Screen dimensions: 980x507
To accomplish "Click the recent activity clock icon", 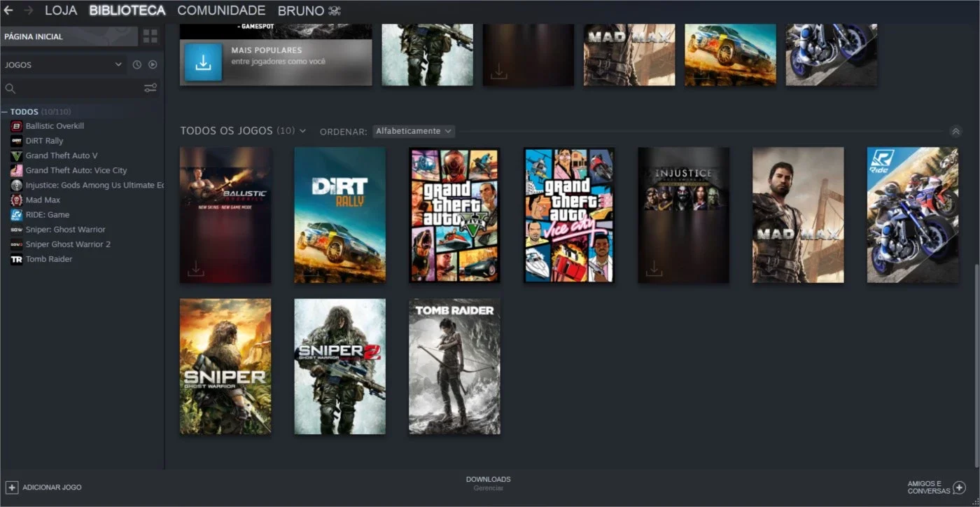I will (137, 64).
